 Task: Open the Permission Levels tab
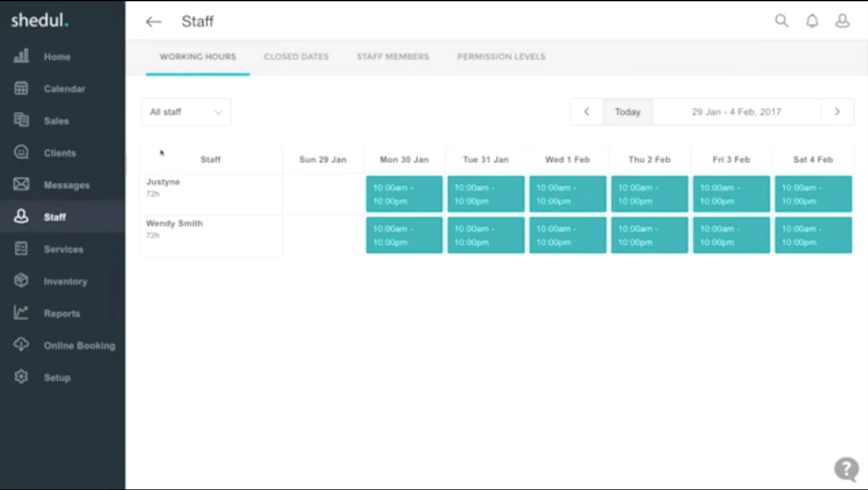[x=501, y=56]
